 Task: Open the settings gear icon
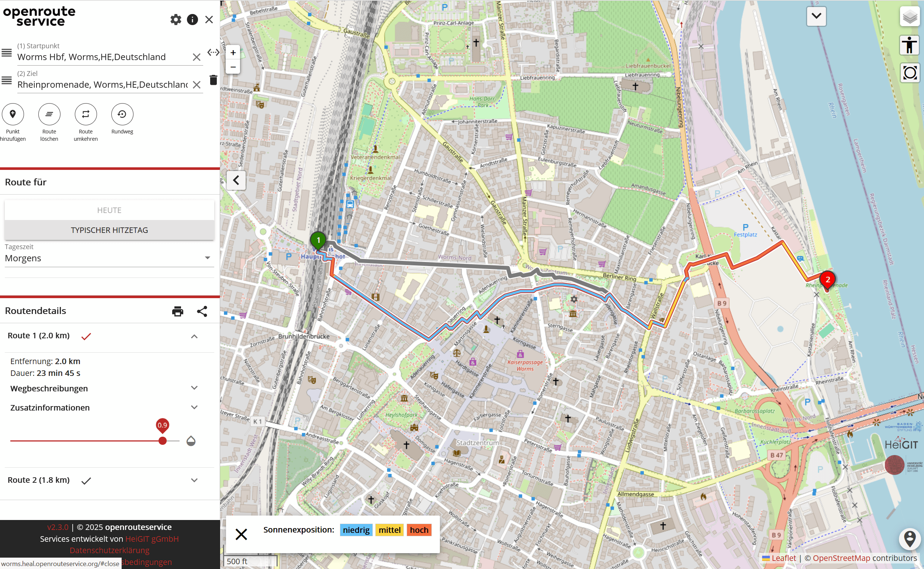pos(176,20)
